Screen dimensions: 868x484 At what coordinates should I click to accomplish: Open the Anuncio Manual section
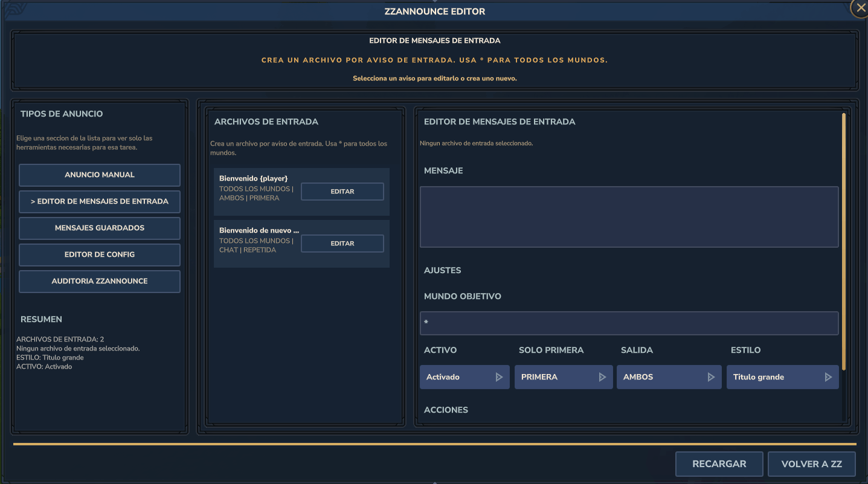tap(100, 175)
